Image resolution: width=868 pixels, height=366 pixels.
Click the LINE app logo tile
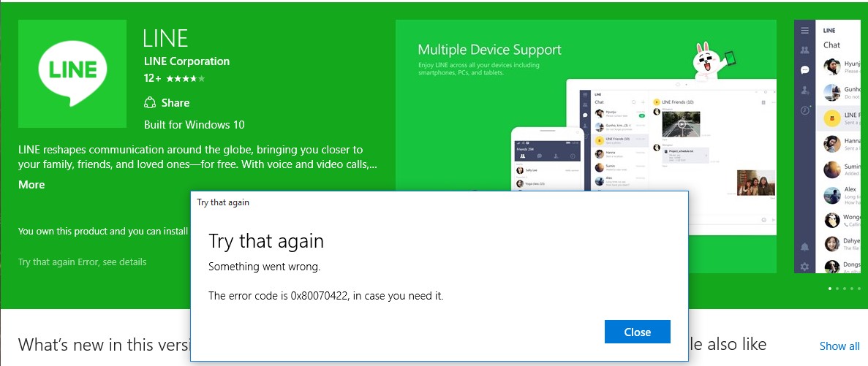pyautogui.click(x=72, y=74)
